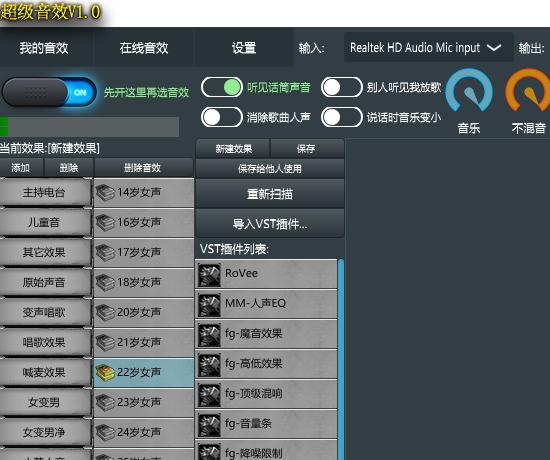The height and width of the screenshot is (460, 550).
Task: Click the fg-高低效果 plugin icon
Action: click(209, 365)
